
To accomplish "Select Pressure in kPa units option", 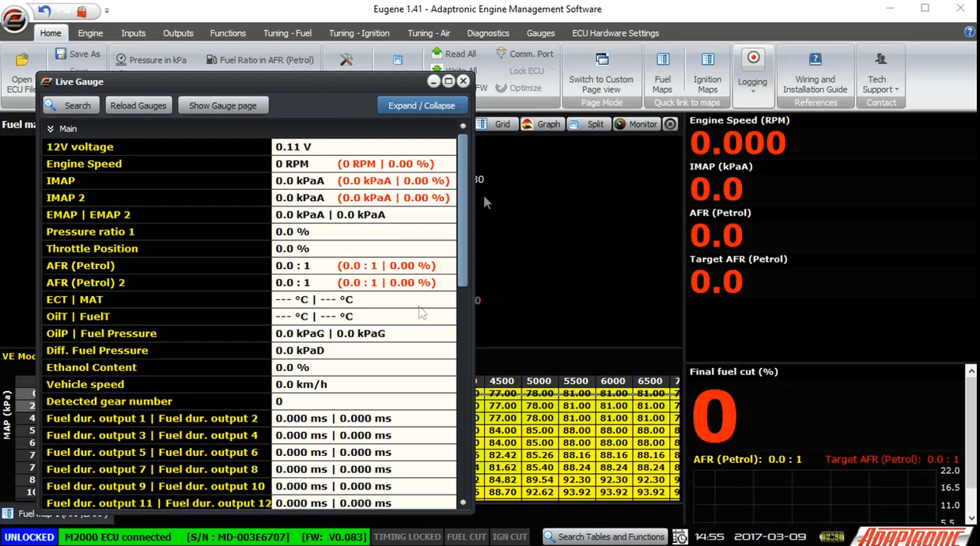I will [x=151, y=59].
